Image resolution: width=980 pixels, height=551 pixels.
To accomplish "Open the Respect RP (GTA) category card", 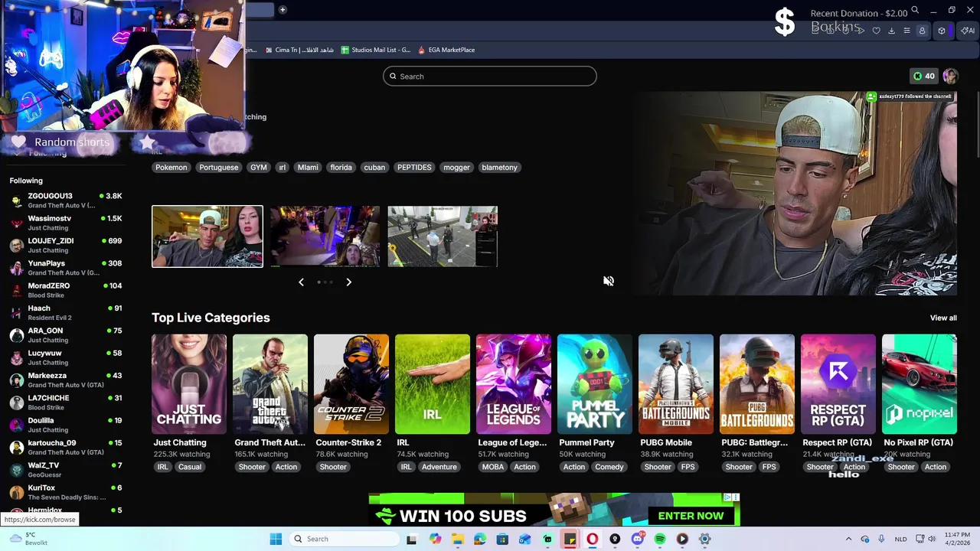I will [838, 384].
